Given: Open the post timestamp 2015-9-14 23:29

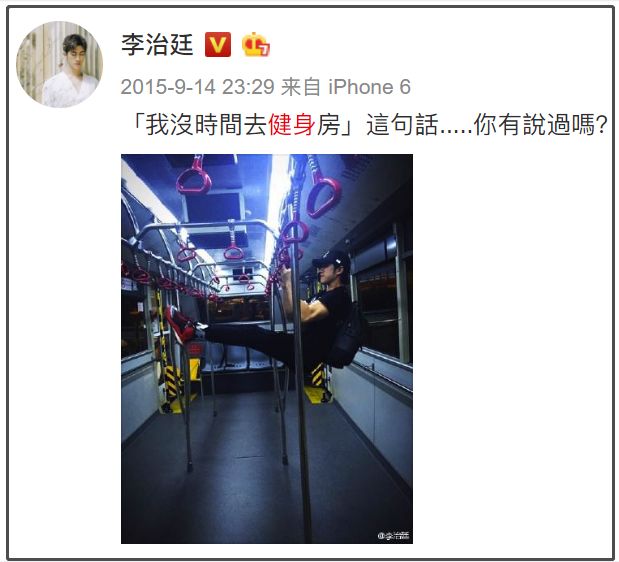Looking at the screenshot, I should point(197,87).
